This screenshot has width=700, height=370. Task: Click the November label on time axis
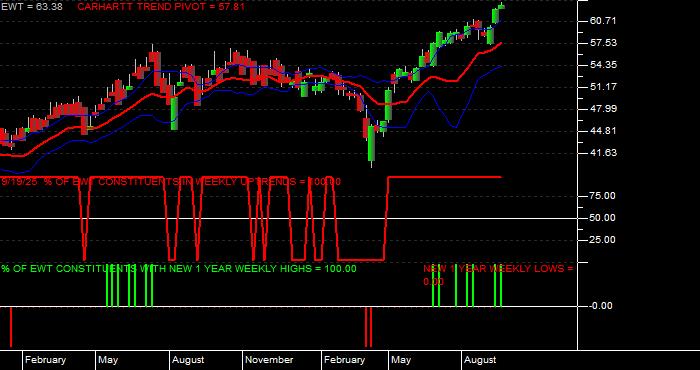(269, 360)
